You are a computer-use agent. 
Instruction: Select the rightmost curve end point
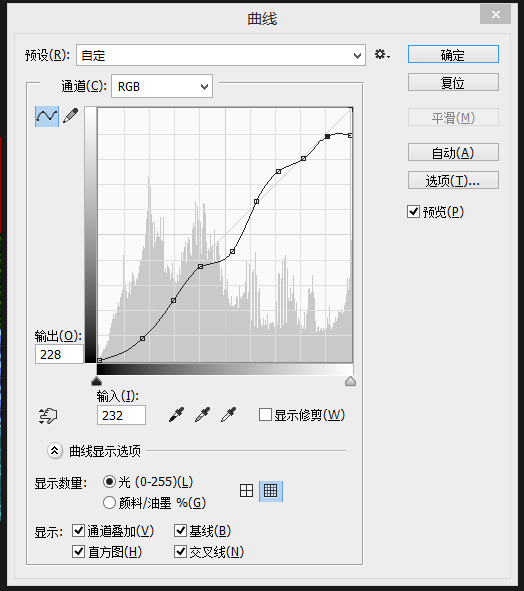[350, 135]
